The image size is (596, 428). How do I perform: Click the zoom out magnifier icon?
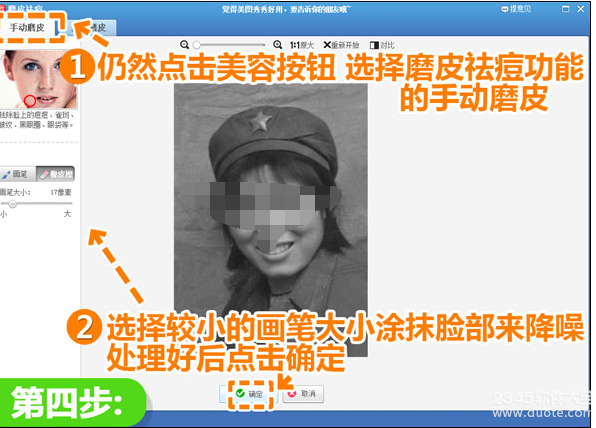tap(185, 45)
